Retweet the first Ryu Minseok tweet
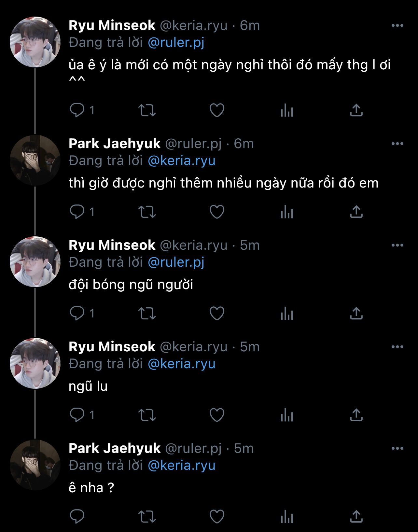Screen dimensions: 418x532 tap(147, 110)
